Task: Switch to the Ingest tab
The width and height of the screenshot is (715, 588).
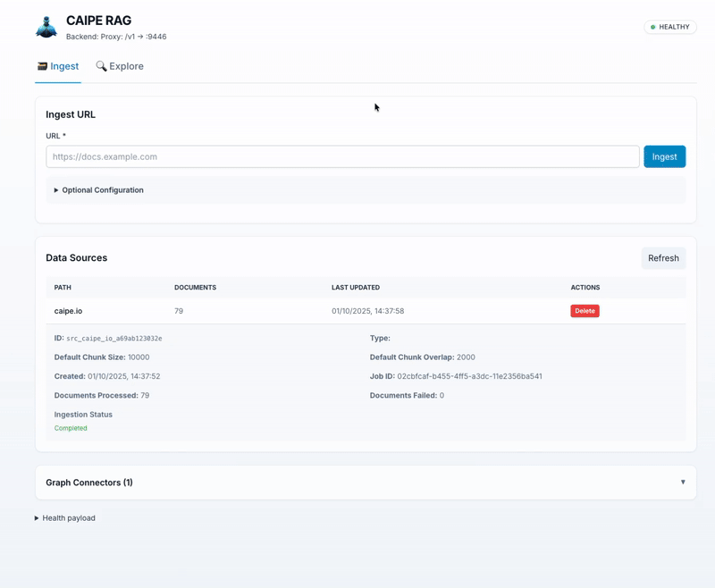Action: [58, 66]
